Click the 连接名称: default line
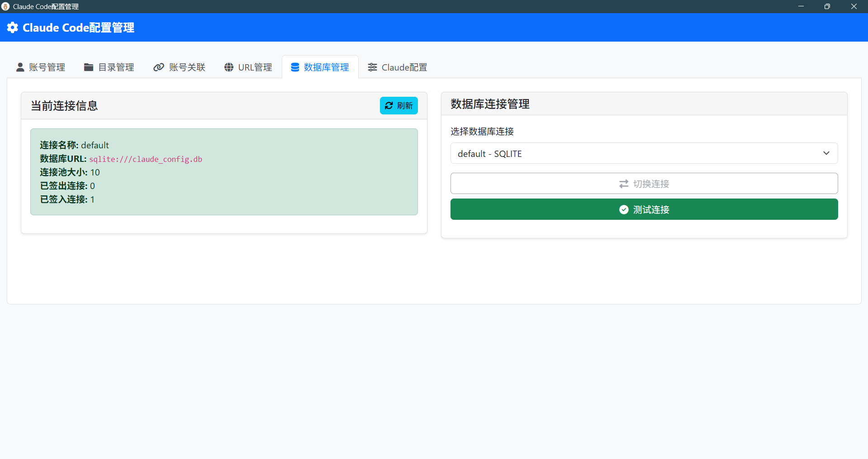Image resolution: width=868 pixels, height=459 pixels. [74, 145]
